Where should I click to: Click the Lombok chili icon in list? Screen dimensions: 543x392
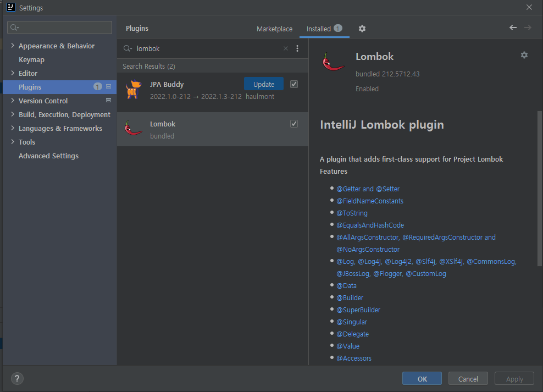(133, 128)
